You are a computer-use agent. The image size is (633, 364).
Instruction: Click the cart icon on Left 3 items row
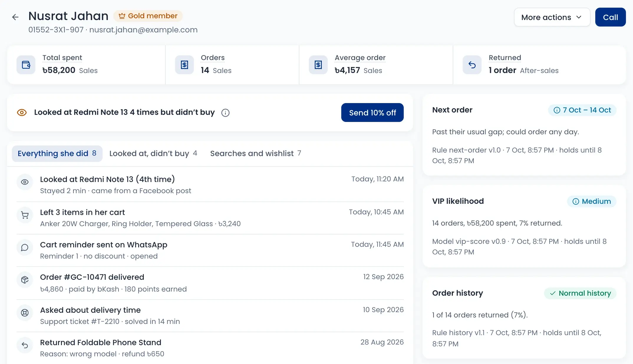point(25,215)
